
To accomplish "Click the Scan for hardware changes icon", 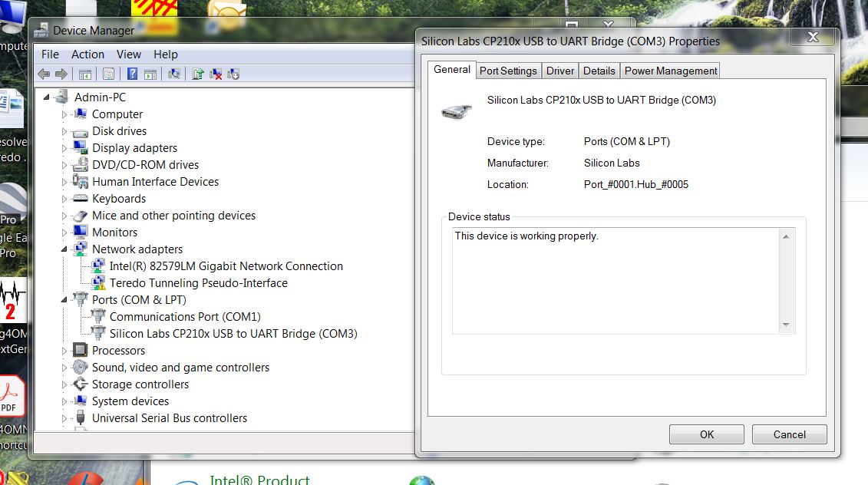I will tap(173, 74).
